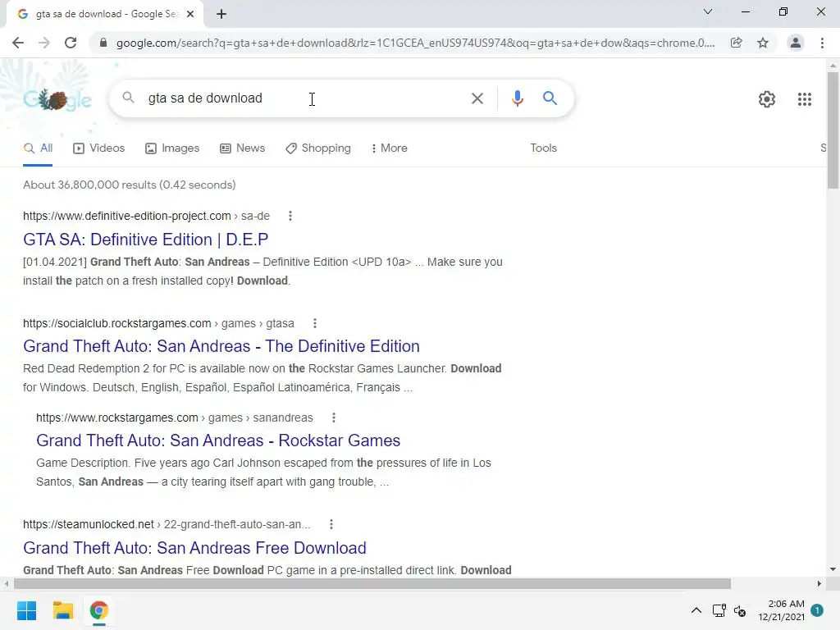
Task: Click the scroll down arrow
Action: click(x=833, y=569)
